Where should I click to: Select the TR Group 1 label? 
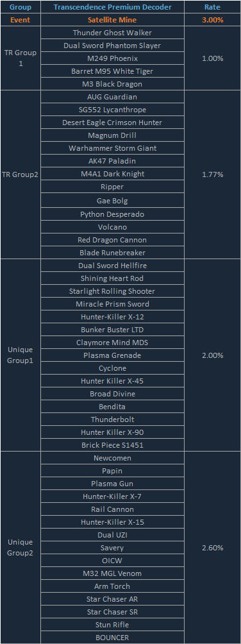click(21, 58)
